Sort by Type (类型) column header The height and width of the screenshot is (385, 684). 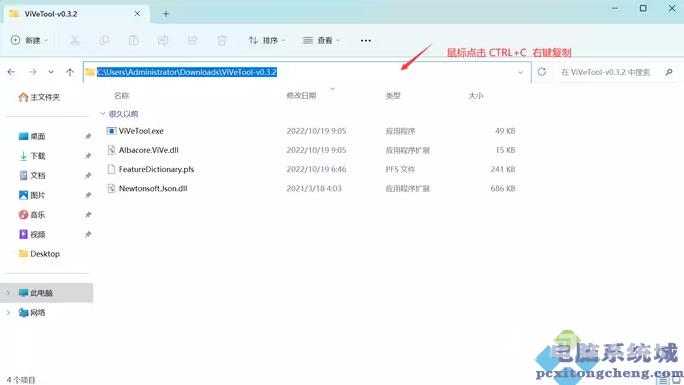pos(393,95)
